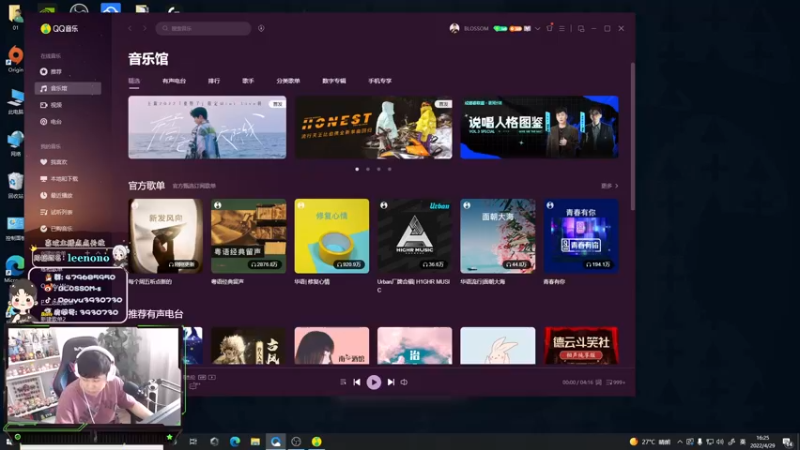Click the listen-to-identify icon beside search

[x=261, y=29]
